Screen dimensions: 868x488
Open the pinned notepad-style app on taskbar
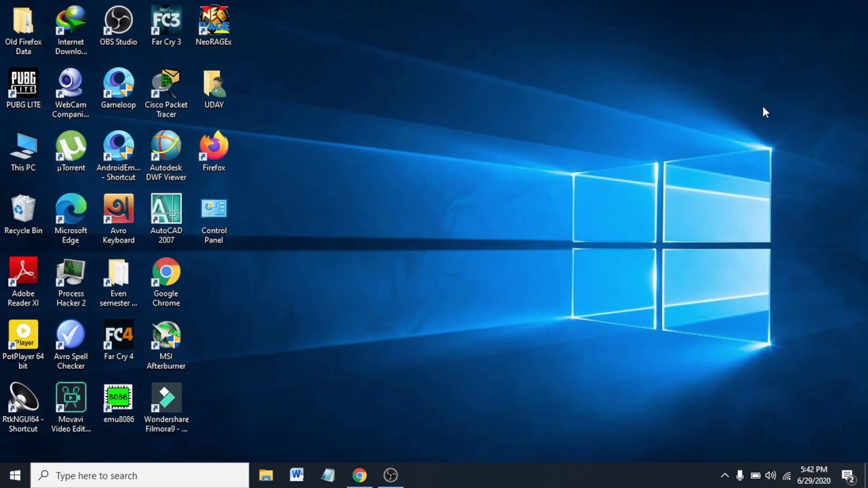click(328, 475)
